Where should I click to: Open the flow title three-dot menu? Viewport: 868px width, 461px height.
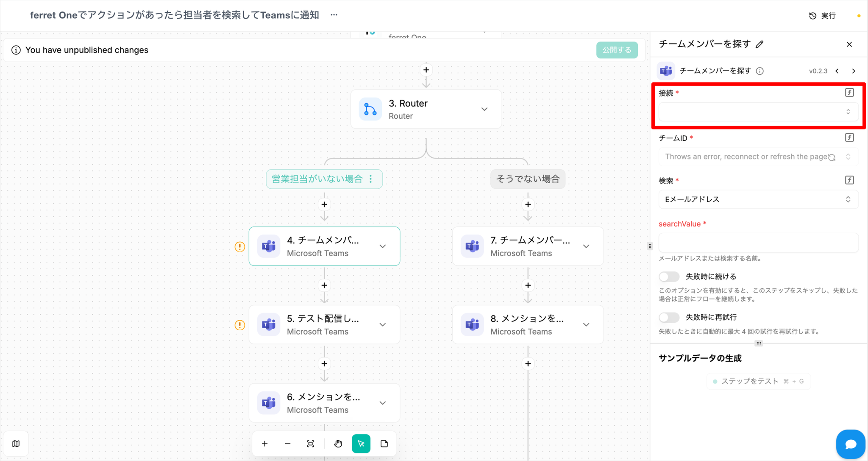click(x=334, y=15)
